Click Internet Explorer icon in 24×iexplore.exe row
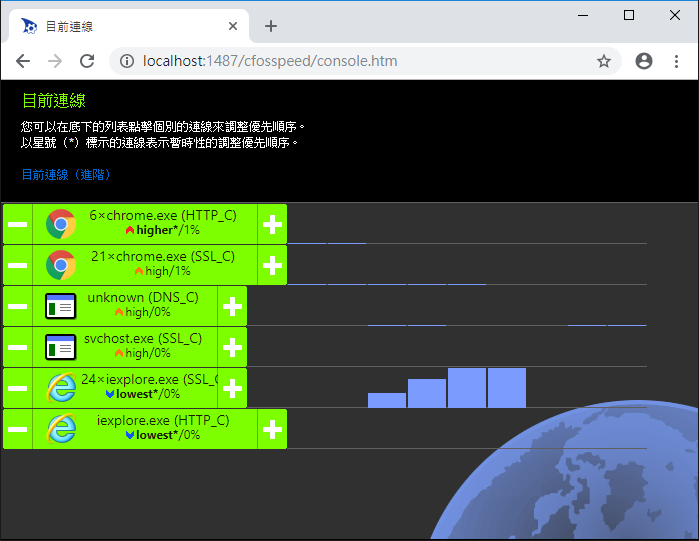 point(61,388)
